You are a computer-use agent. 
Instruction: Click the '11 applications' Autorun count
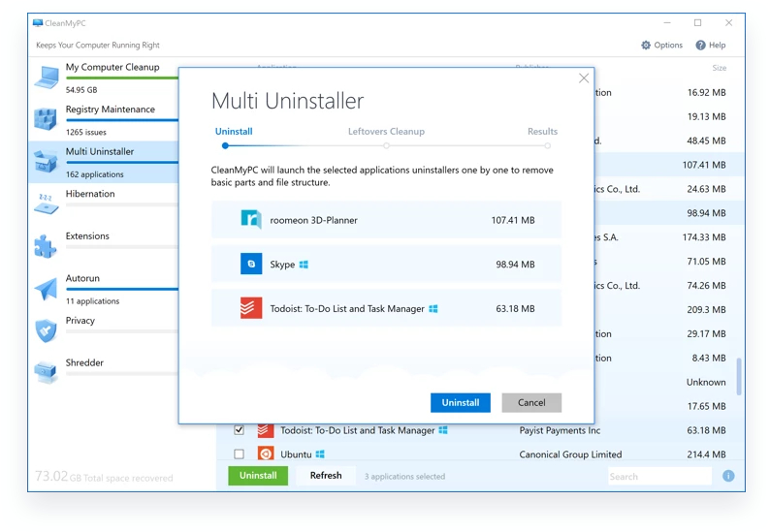(x=92, y=300)
